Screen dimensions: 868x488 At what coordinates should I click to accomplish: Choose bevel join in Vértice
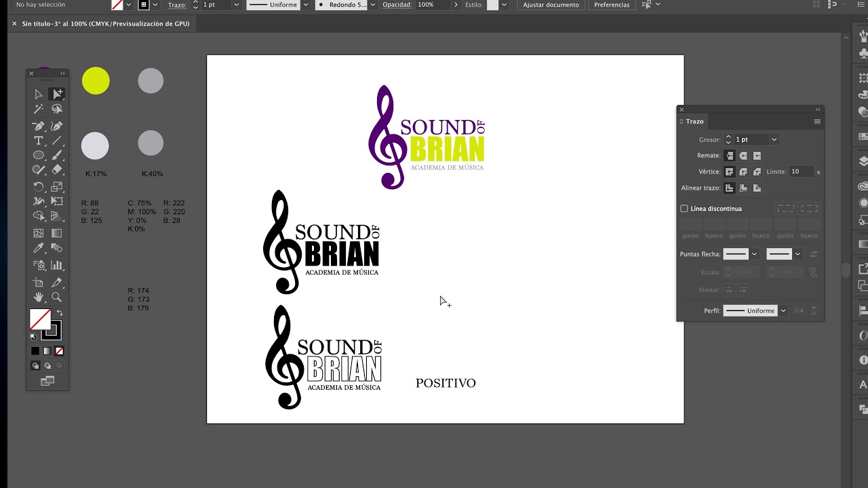click(x=757, y=172)
